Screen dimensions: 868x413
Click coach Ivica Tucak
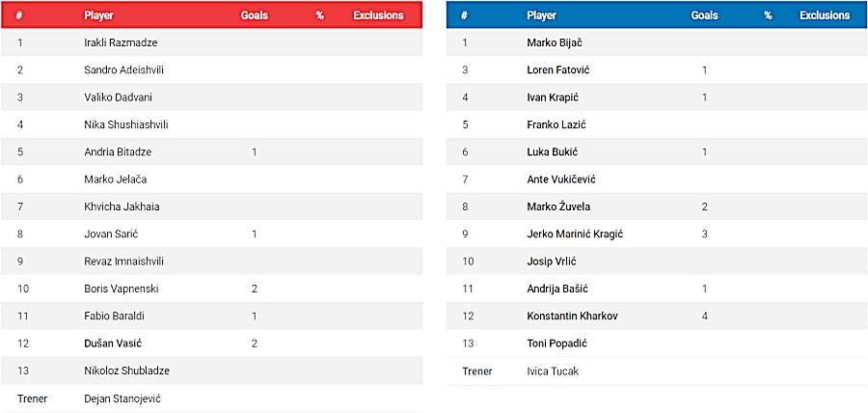coord(553,372)
